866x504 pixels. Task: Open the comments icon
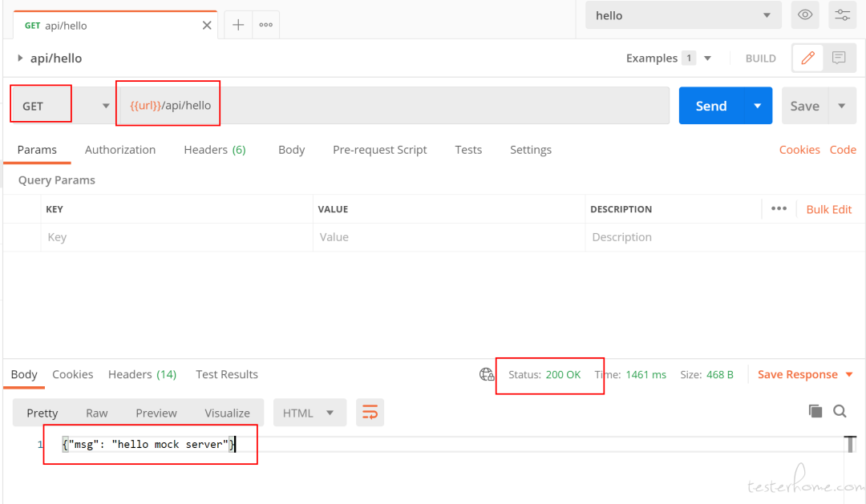839,58
